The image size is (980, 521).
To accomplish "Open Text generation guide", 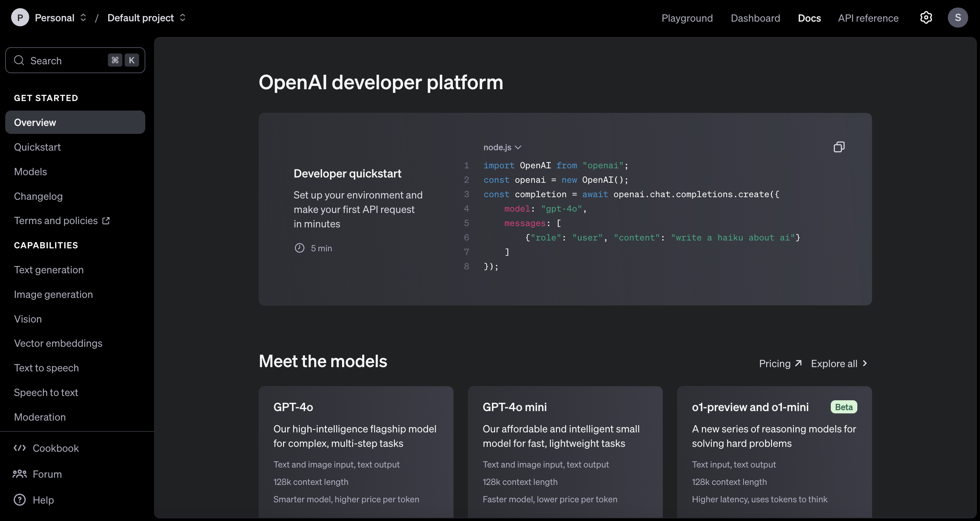I will click(x=49, y=270).
